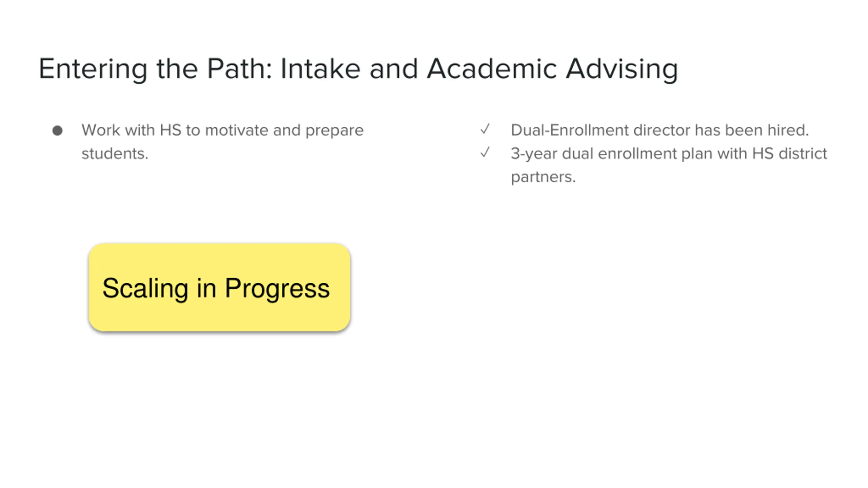This screenshot has width=868, height=488.
Task: Click the word 'prepare' in the left bullet
Action: pyautogui.click(x=334, y=130)
